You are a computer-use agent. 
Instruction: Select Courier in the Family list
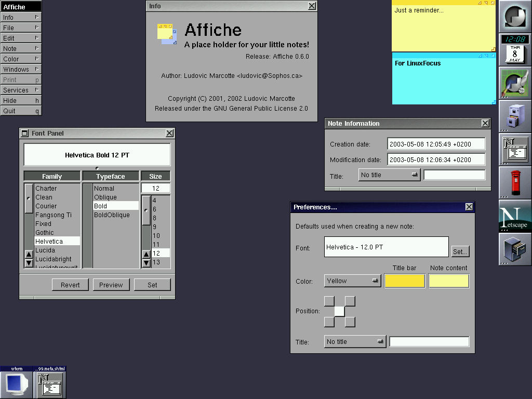pyautogui.click(x=46, y=206)
